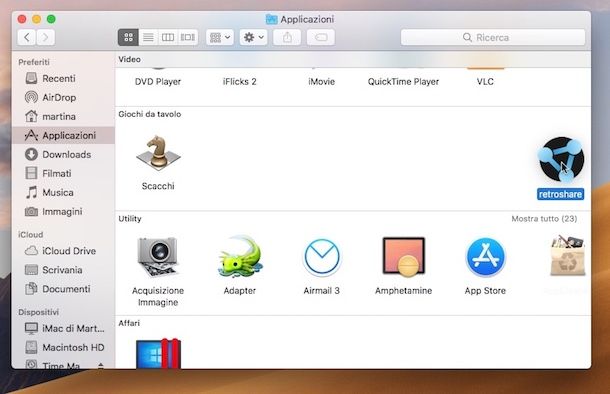Screen dimensions: 610x394
Task: Open the martina home folder
Action: click(63, 116)
